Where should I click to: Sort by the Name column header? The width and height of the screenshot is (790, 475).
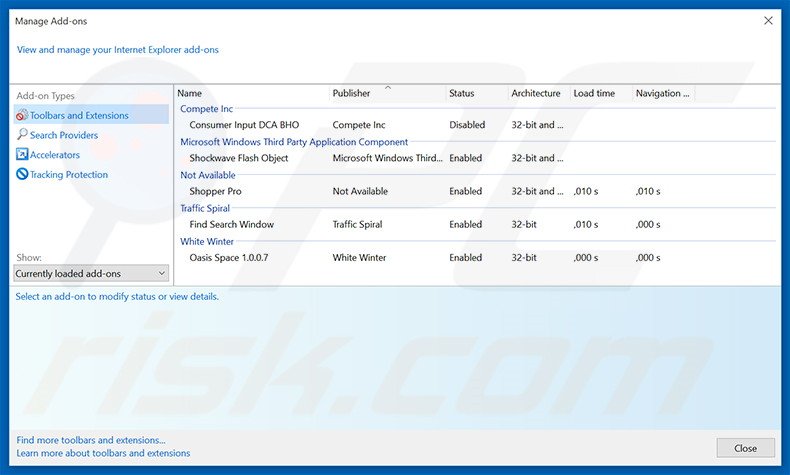(189, 93)
